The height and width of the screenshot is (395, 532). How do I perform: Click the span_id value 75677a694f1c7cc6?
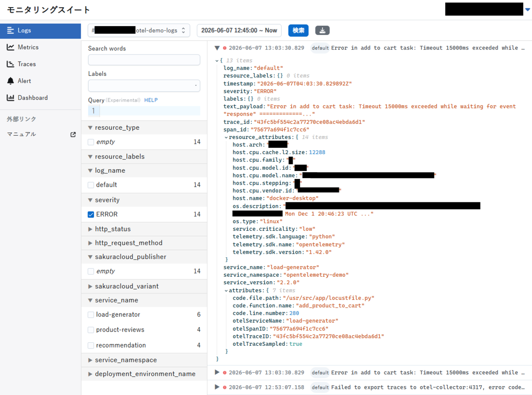click(x=281, y=129)
